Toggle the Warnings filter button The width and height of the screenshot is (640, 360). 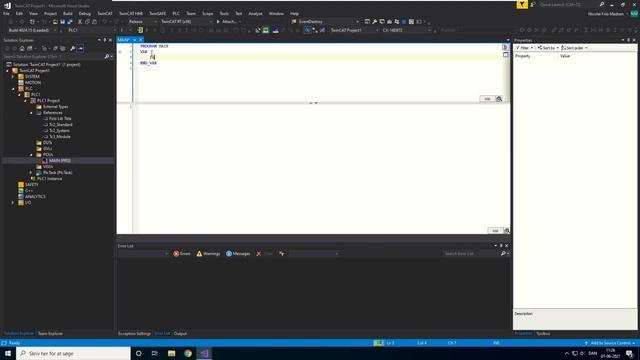pos(208,253)
